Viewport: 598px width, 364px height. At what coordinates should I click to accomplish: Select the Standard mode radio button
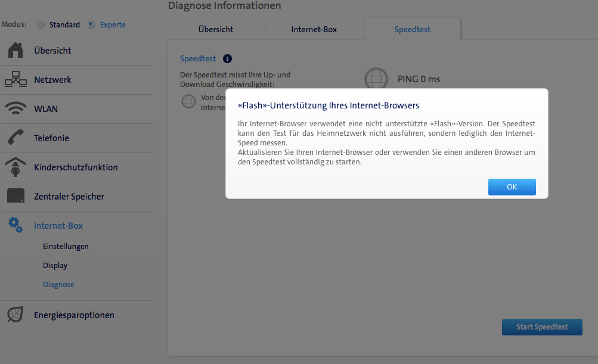pyautogui.click(x=41, y=25)
